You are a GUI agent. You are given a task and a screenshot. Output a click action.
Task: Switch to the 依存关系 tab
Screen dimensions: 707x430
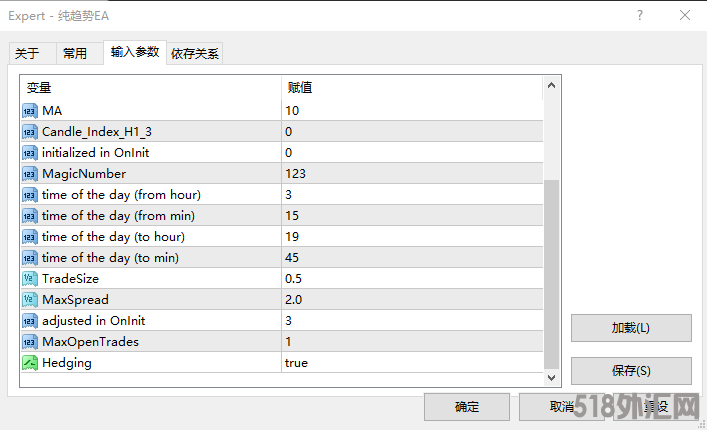(195, 54)
